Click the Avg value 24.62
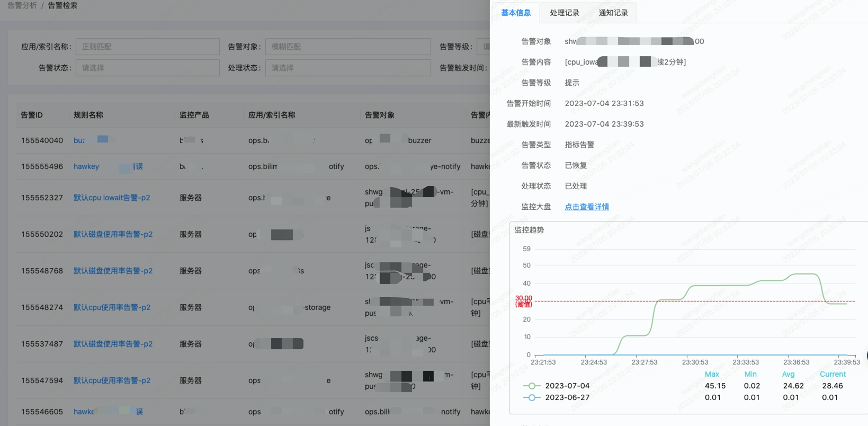This screenshot has height=426, width=868. 793,386
